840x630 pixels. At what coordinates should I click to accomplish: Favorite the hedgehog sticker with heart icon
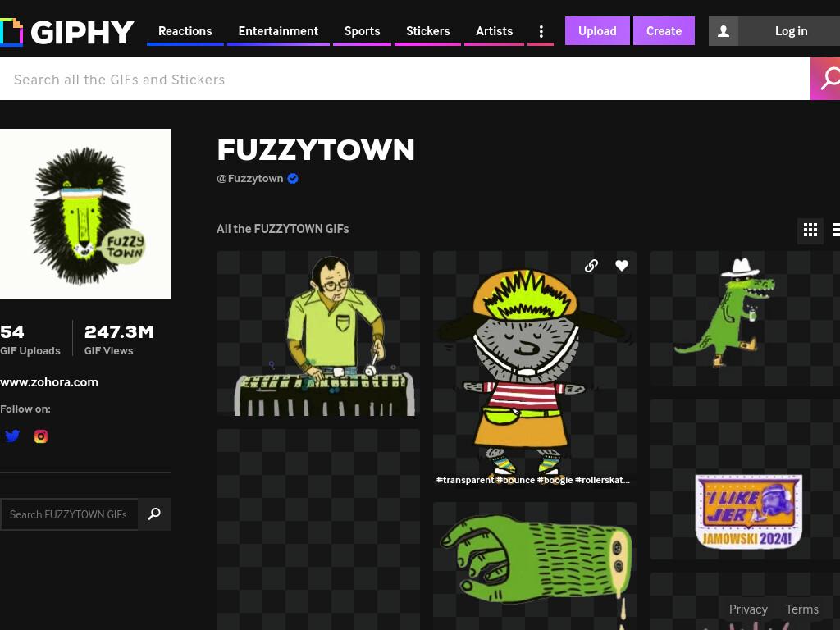[x=622, y=265]
